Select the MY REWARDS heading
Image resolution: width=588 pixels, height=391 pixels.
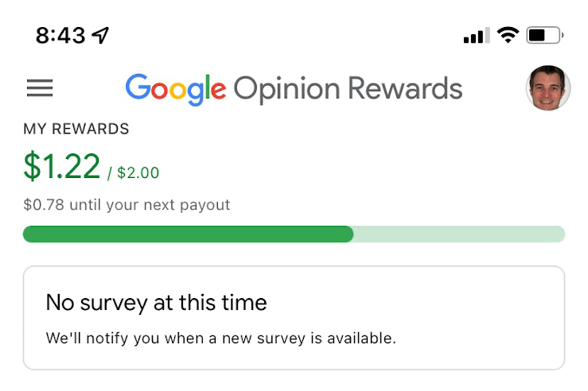tap(76, 130)
